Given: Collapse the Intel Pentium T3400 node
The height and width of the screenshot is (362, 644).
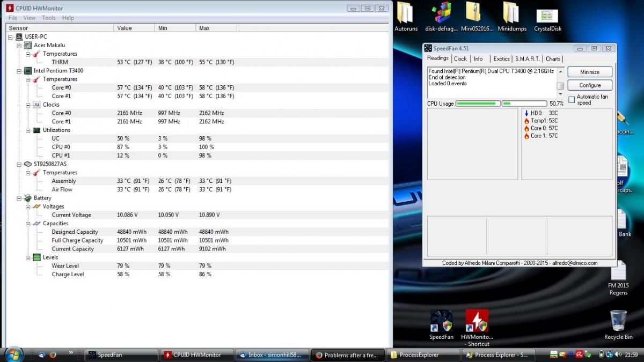Looking at the screenshot, I should 19,70.
